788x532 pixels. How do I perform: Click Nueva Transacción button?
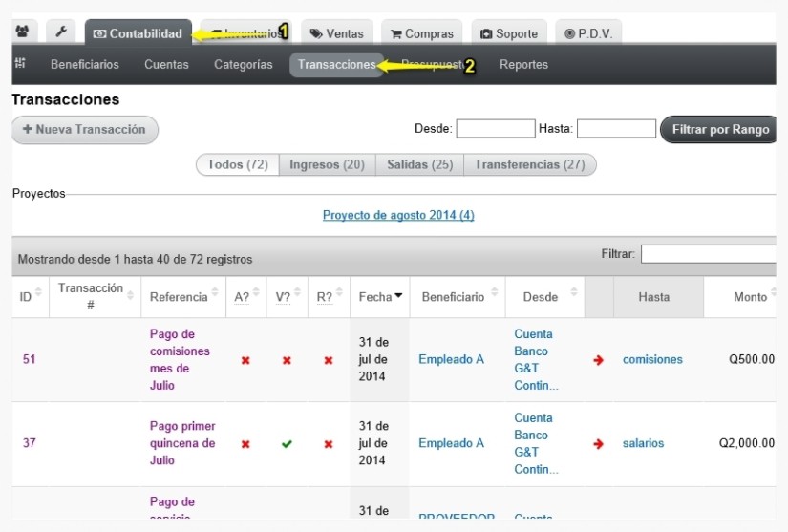click(x=85, y=130)
